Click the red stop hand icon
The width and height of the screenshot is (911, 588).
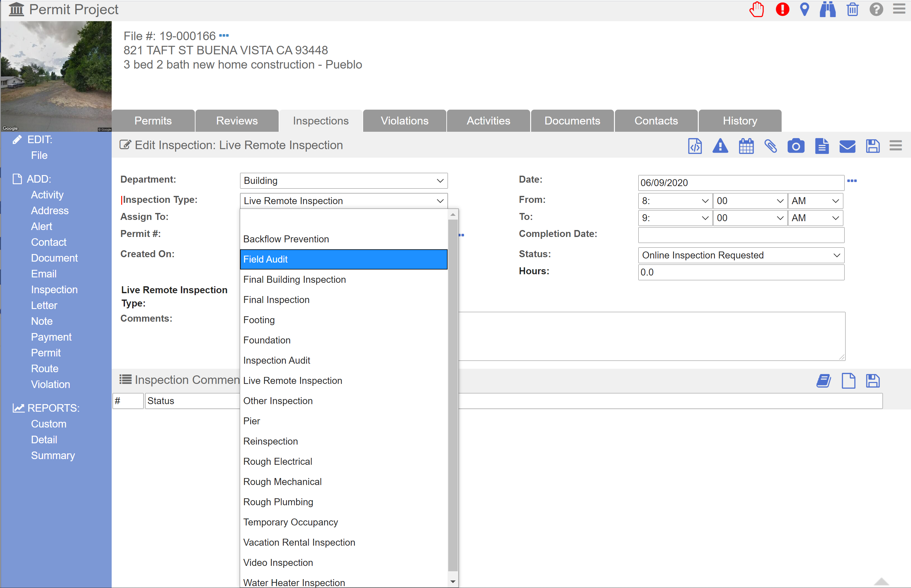(x=757, y=9)
